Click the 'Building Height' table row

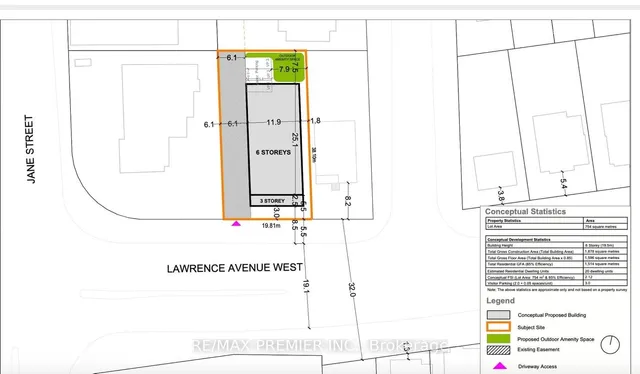[557, 245]
